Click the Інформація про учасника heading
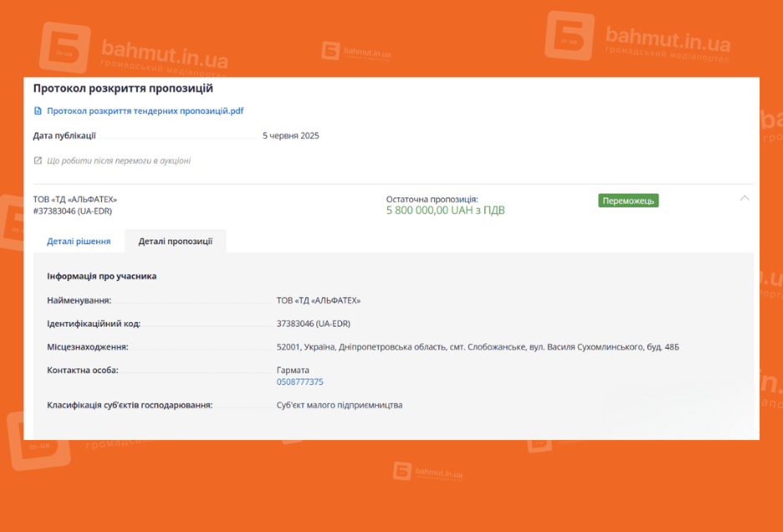Screen dimensions: 783x532 [x=101, y=276]
